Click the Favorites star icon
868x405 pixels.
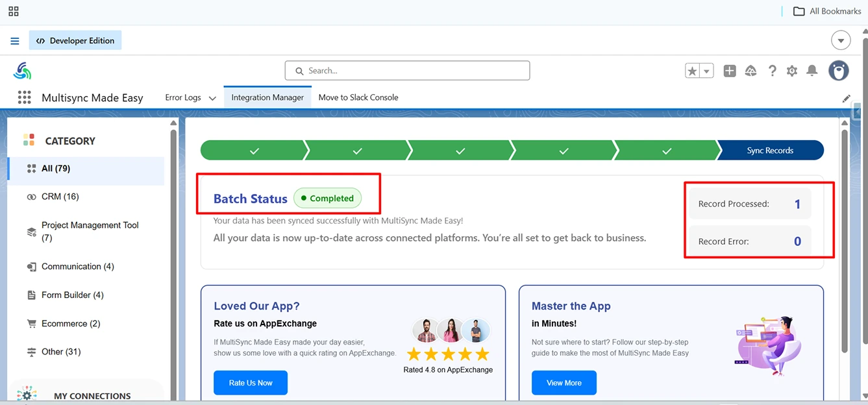click(693, 71)
